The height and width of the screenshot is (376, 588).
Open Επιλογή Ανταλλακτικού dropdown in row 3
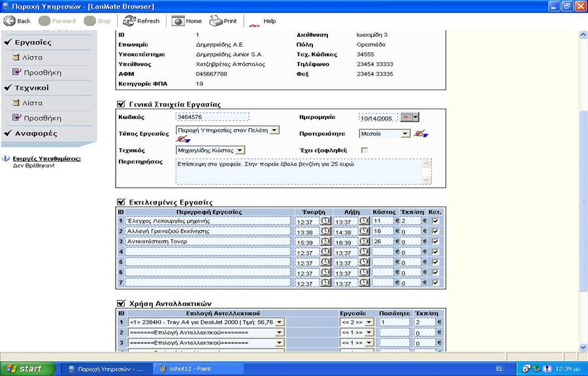click(x=206, y=343)
